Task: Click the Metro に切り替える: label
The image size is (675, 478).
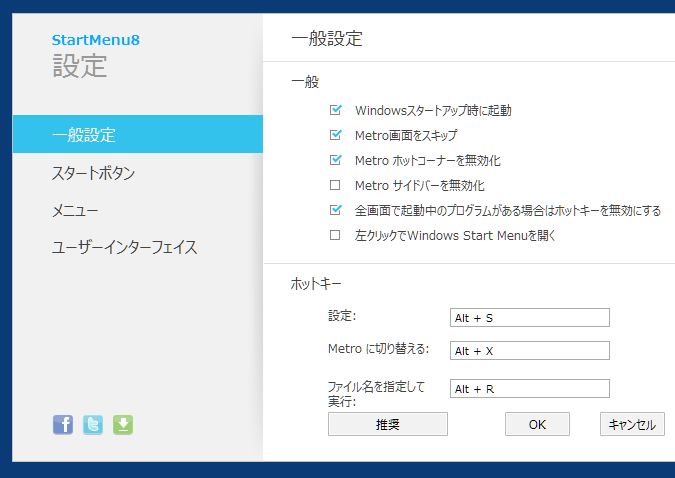Action: pos(379,348)
